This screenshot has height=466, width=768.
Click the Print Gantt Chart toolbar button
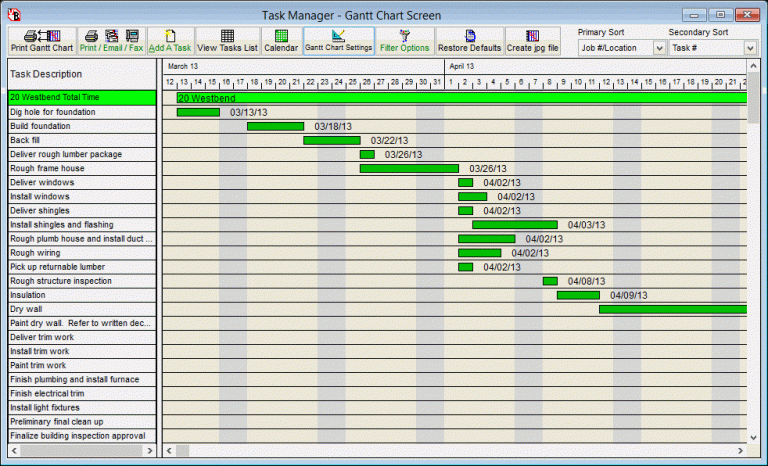click(42, 41)
